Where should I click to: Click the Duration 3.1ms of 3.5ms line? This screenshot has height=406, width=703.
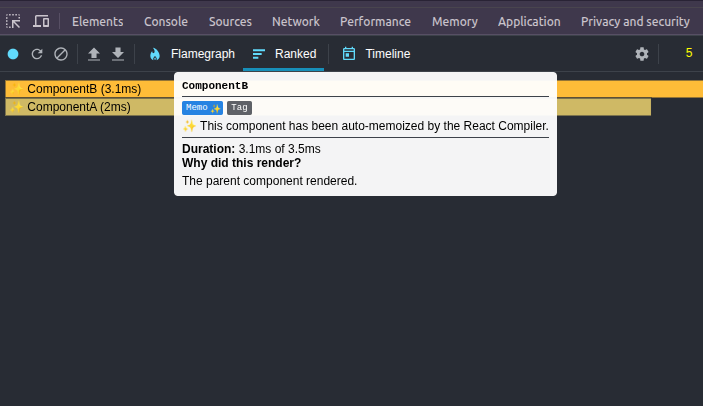(251, 149)
